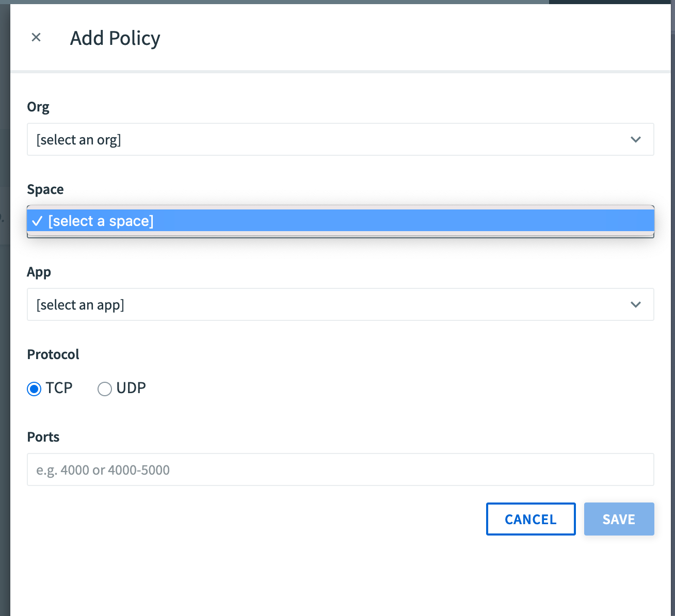Click the chevron arrow in App field
Image resolution: width=675 pixels, height=616 pixels.
click(x=635, y=304)
